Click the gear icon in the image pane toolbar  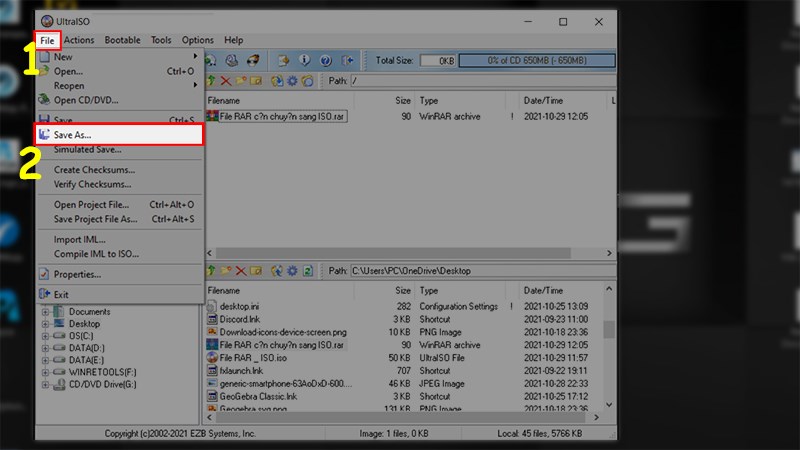click(292, 81)
